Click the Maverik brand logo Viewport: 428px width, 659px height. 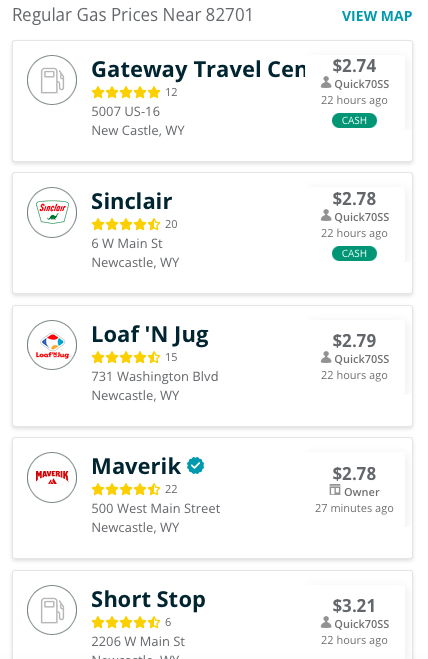[52, 477]
